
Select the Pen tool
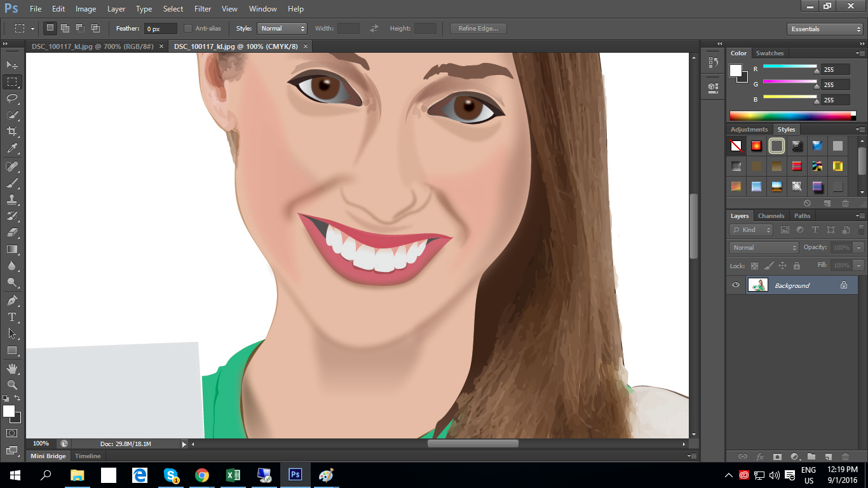coord(13,299)
